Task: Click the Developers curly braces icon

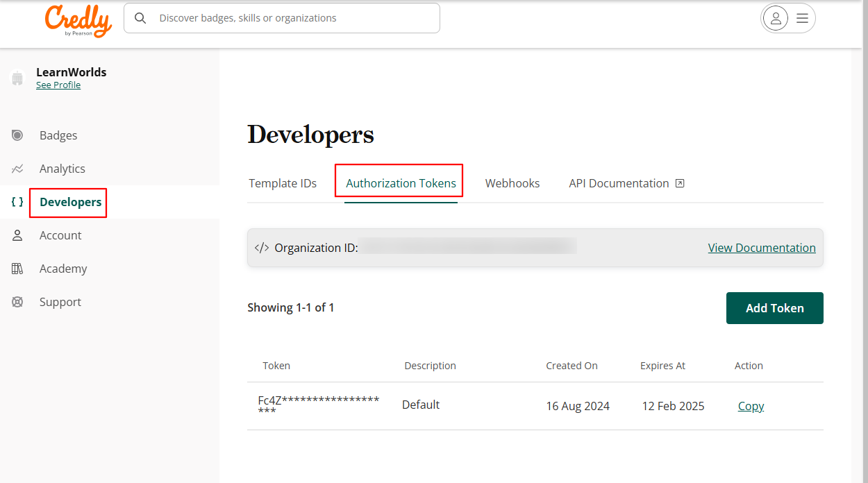Action: (17, 202)
